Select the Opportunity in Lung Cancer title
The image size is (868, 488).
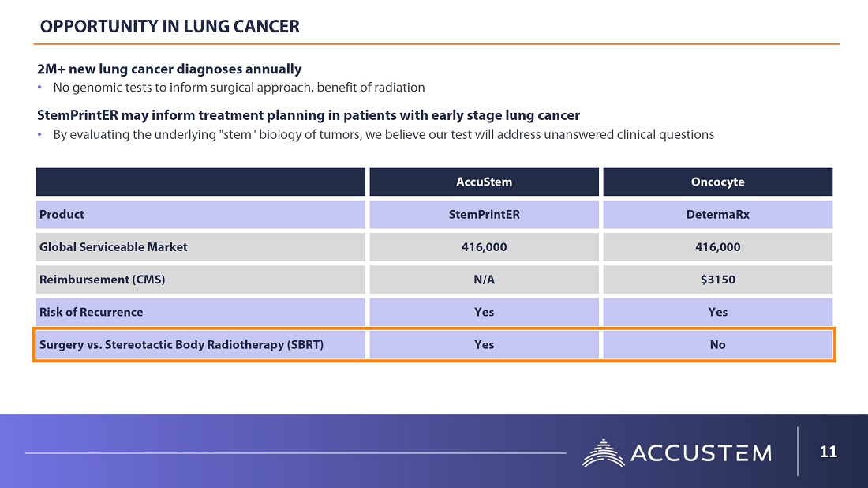[170, 27]
